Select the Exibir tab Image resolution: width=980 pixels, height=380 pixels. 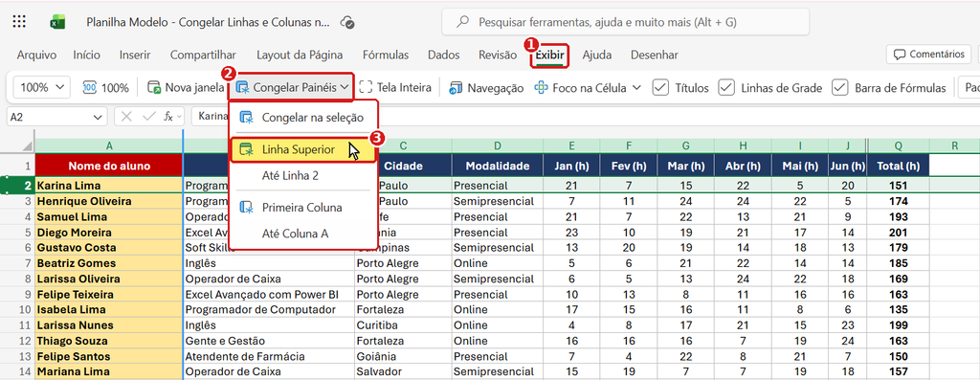point(550,55)
